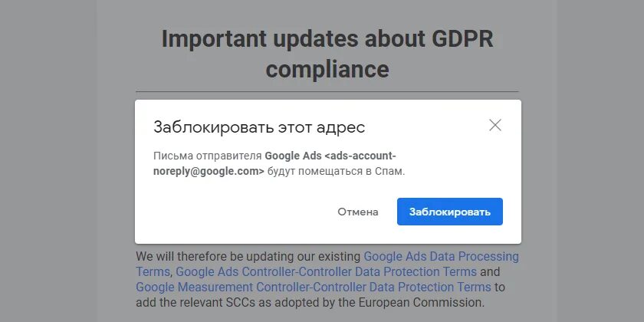Viewport: 644px width, 322px height.
Task: Open Google Measurement Controller-Controller Data Protection Terms
Action: pos(313,287)
